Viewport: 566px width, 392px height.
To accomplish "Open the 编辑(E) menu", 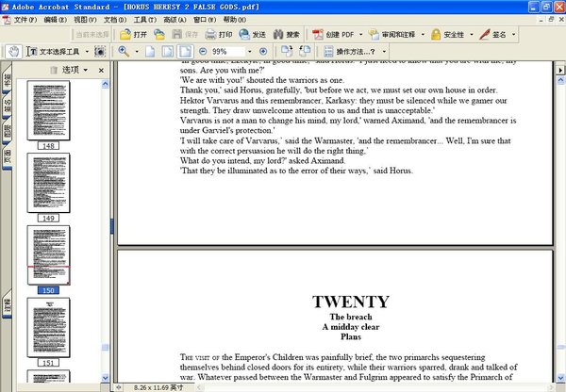I will 56,20.
